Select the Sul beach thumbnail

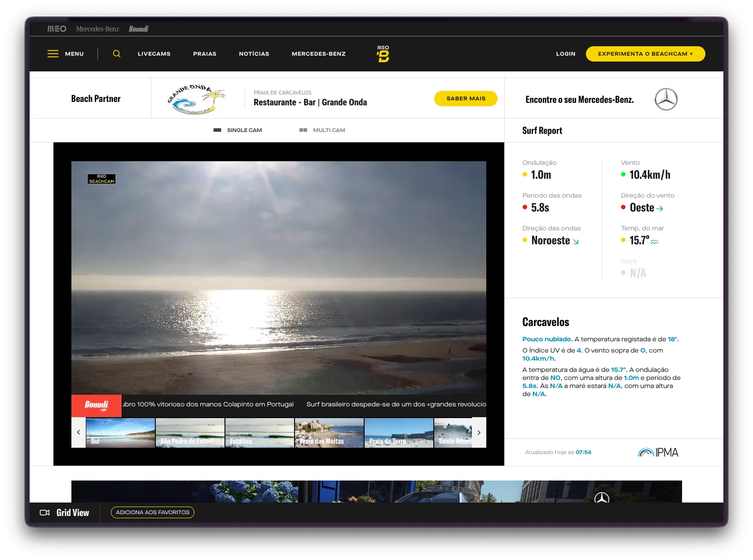point(120,433)
